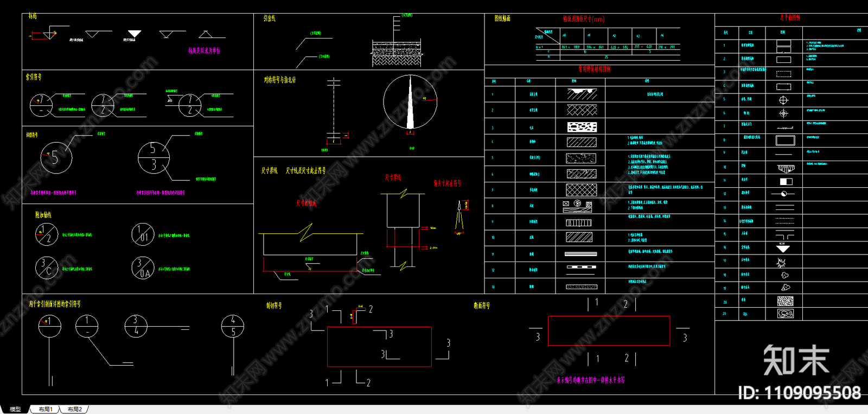Select the dashed bar material swatch in row 12

point(582,267)
